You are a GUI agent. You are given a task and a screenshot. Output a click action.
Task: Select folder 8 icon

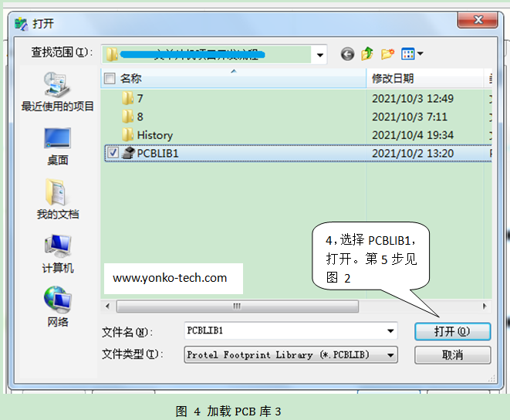[127, 117]
